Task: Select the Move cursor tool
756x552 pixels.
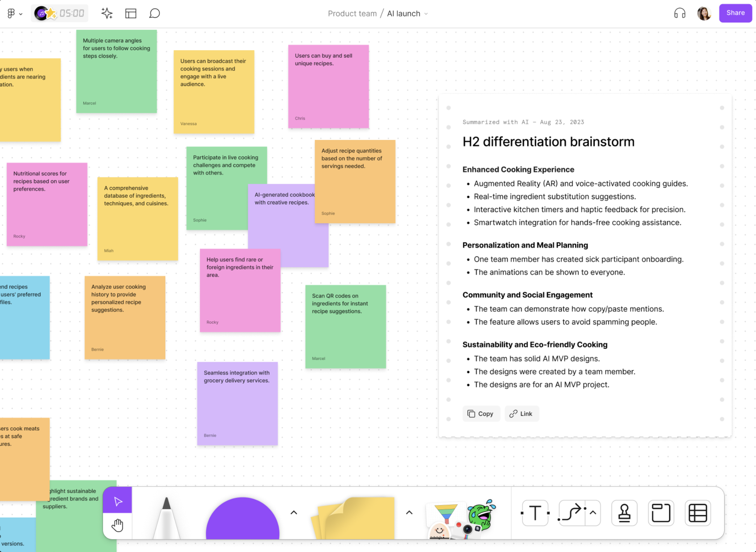Action: click(x=118, y=501)
